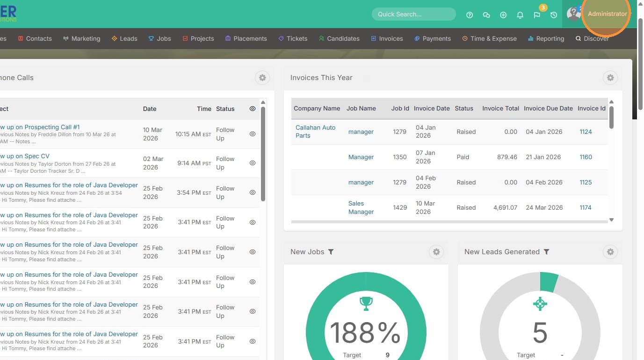Image resolution: width=644 pixels, height=360 pixels.
Task: Open the Time & Expense menu
Action: (489, 38)
